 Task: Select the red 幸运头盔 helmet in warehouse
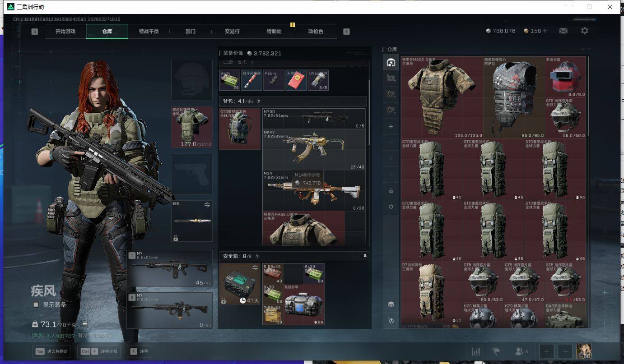(x=565, y=77)
